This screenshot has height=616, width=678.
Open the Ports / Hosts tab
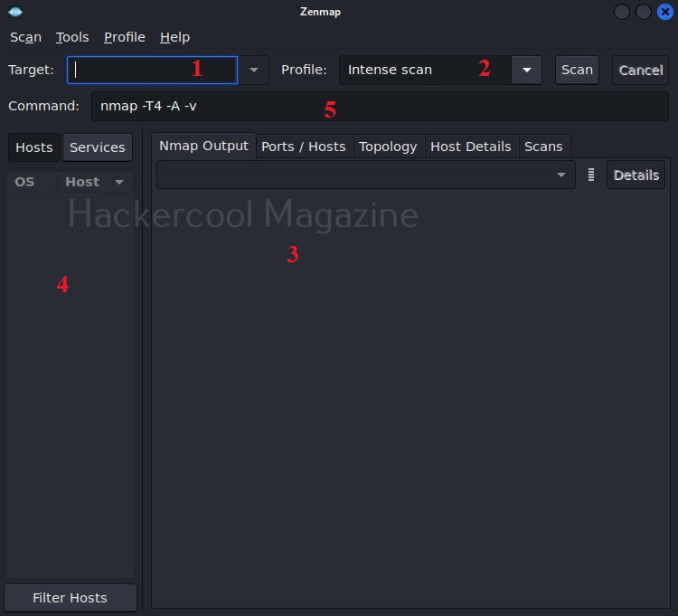click(304, 147)
